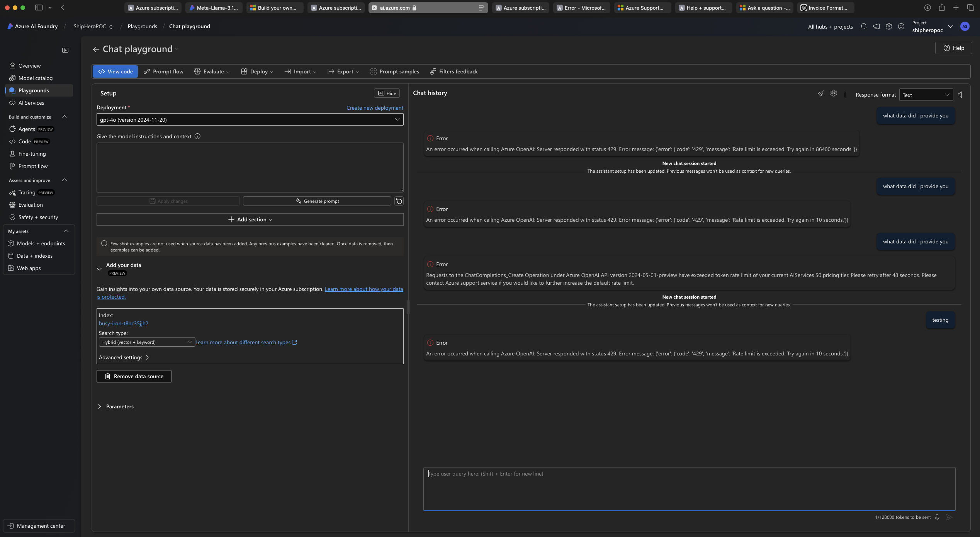Screen dimensions: 980x537
Task: Collapse Assess and improve group
Action: click(x=65, y=180)
